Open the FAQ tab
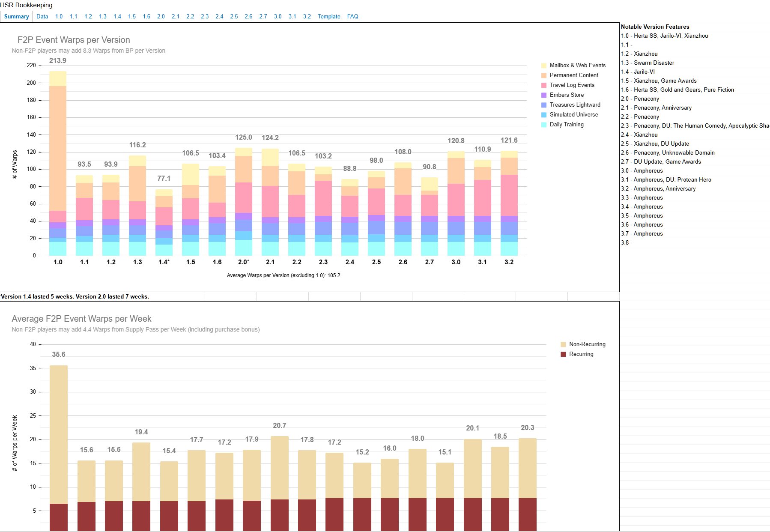The width and height of the screenshot is (770, 532). click(353, 16)
